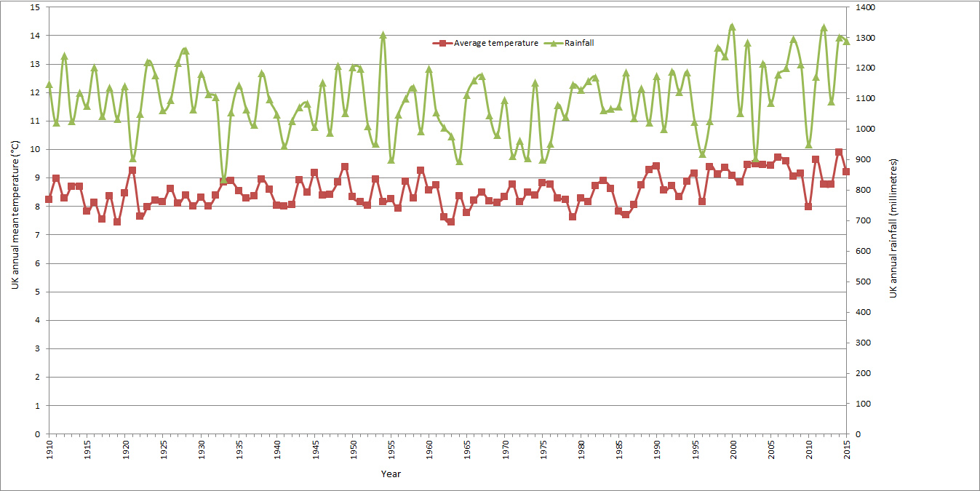Click the UK annual rainfall axis title
980x491 pixels.
pos(893,228)
